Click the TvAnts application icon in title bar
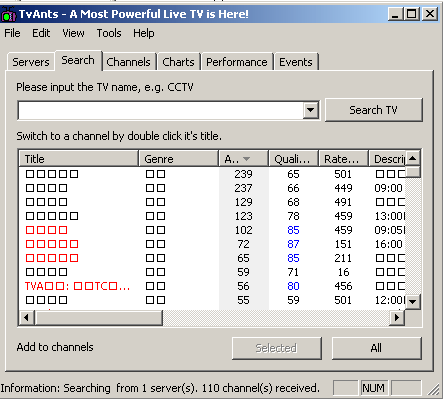443x399 pixels. 8,14
